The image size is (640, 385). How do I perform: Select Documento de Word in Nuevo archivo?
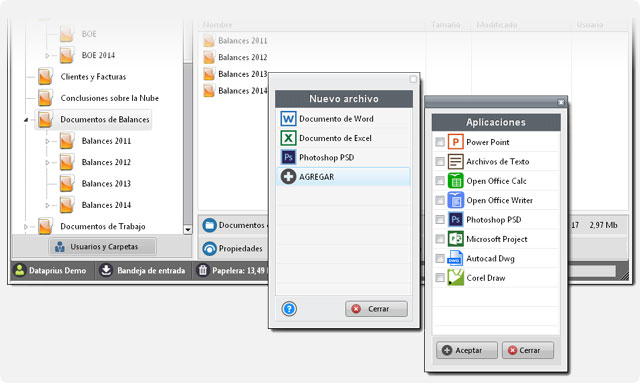pyautogui.click(x=343, y=119)
